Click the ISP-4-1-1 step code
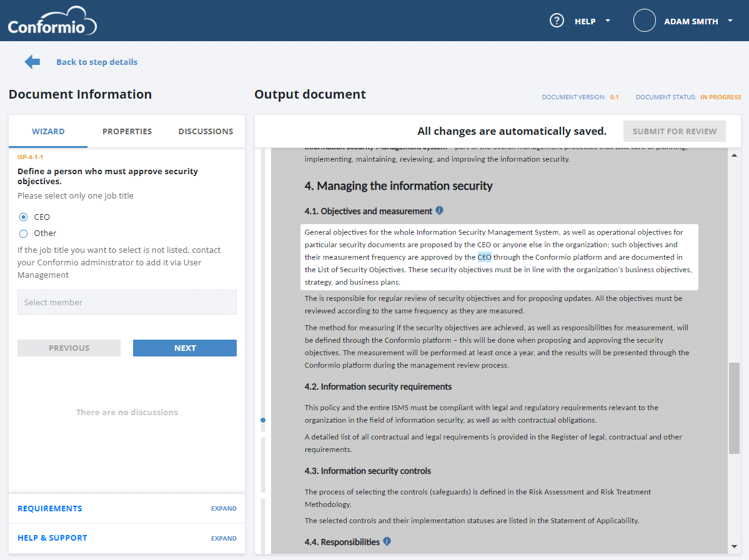Image resolution: width=749 pixels, height=560 pixels. [x=30, y=157]
